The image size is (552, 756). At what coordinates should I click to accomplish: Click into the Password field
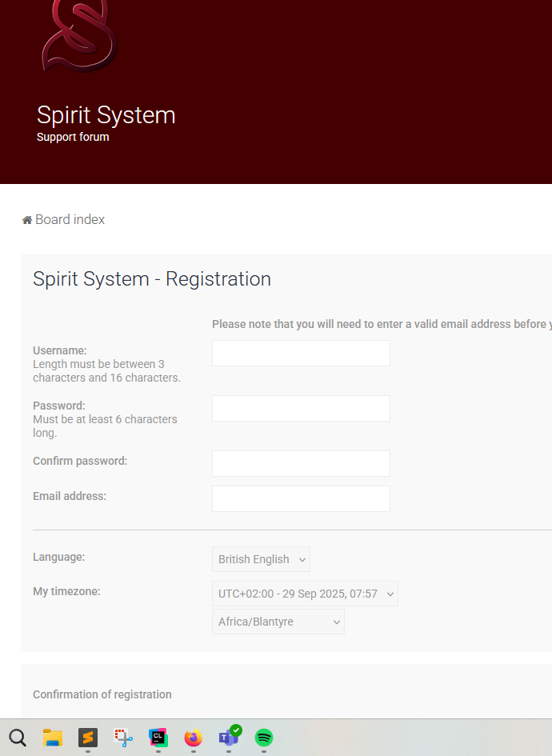[301, 408]
